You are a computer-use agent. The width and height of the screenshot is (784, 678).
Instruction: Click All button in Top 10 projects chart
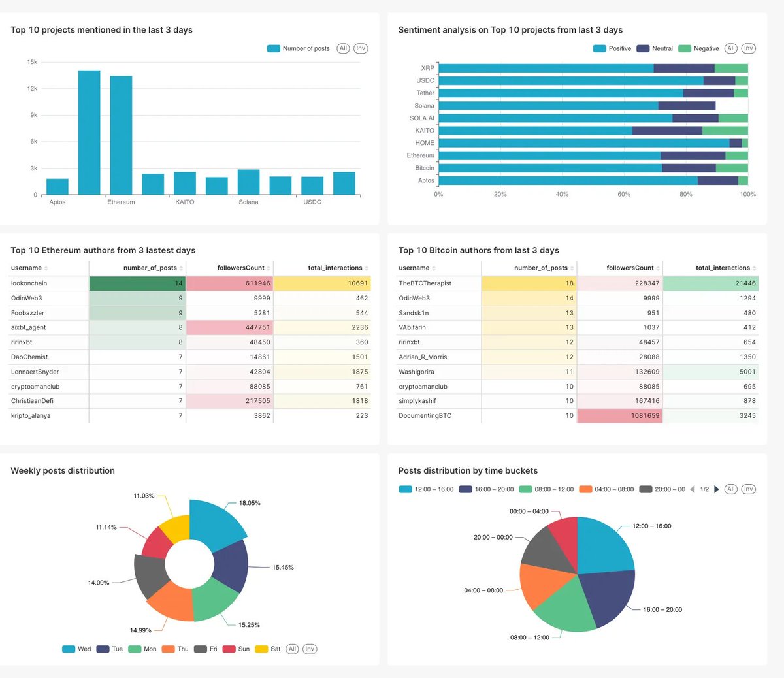(343, 48)
